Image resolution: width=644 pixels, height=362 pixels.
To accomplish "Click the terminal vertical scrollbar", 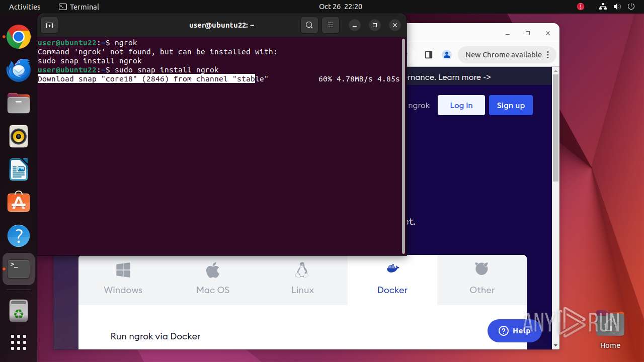I will pyautogui.click(x=404, y=146).
